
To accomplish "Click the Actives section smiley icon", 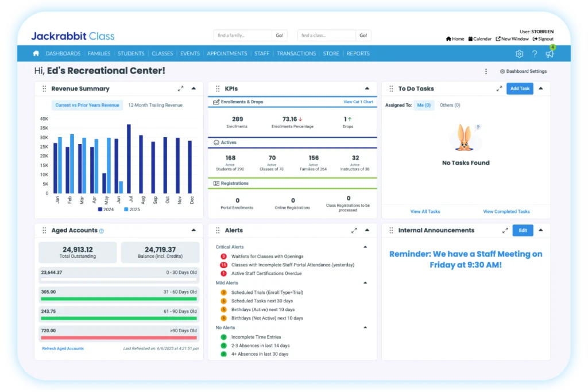I will tap(216, 142).
